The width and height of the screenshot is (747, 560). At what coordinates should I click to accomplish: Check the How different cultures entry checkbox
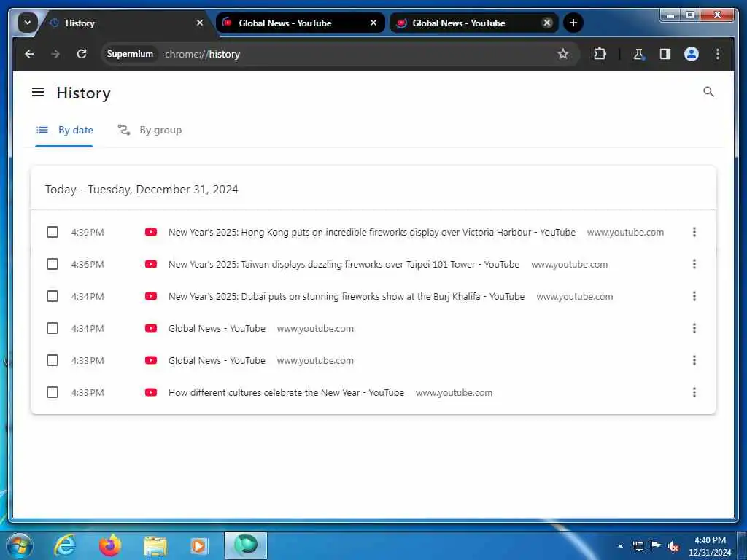(53, 392)
